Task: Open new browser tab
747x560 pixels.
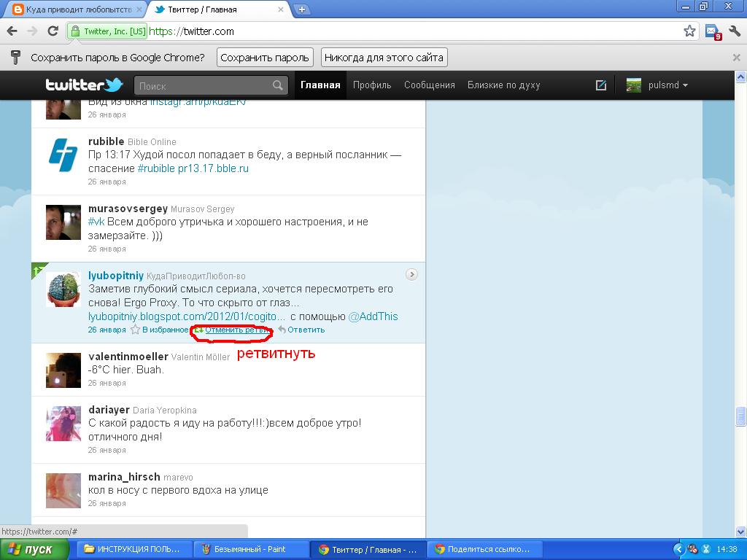Action: tap(301, 9)
